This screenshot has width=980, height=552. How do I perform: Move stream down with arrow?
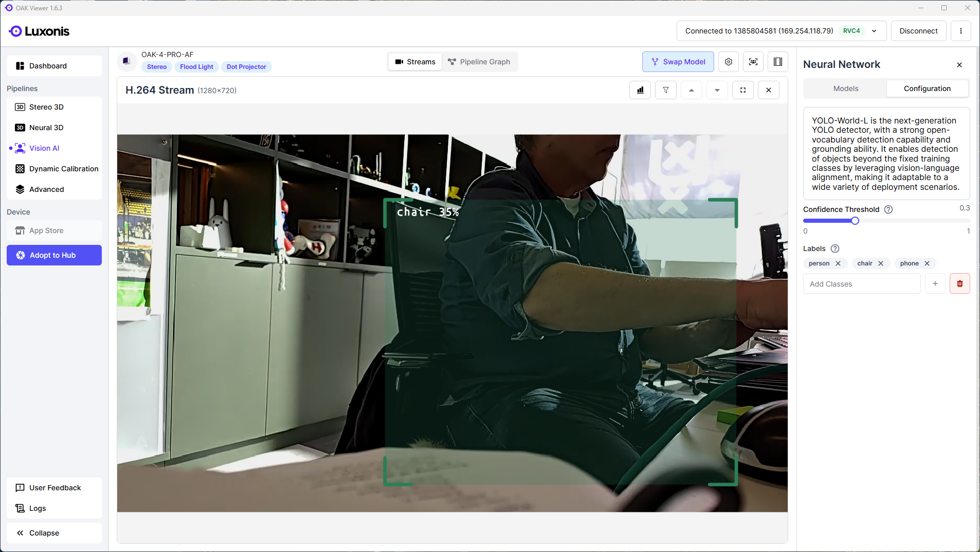click(717, 90)
